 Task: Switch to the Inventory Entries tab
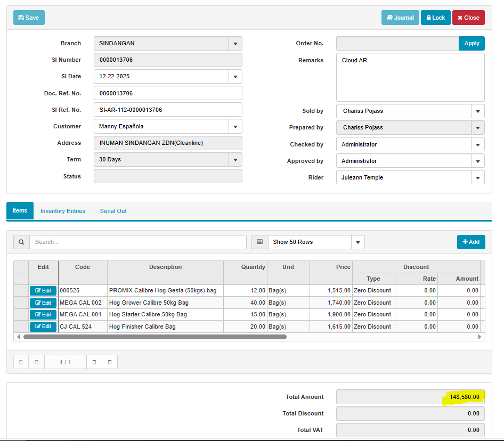(x=63, y=211)
